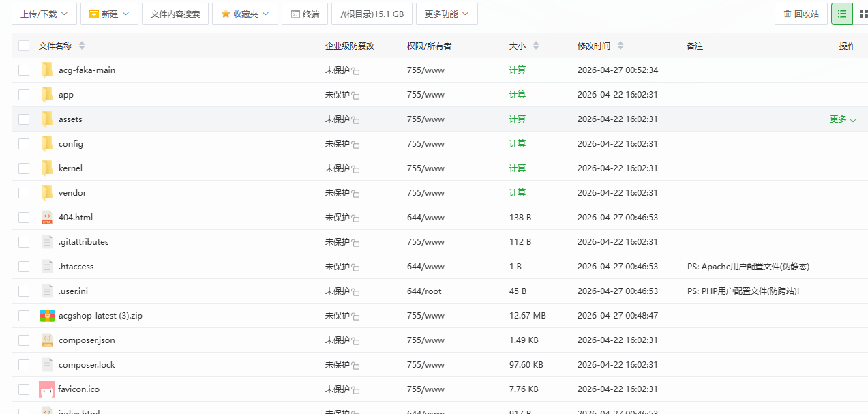Open the 新建 dropdown menu
Screen dimensions: 868x414
109,14
